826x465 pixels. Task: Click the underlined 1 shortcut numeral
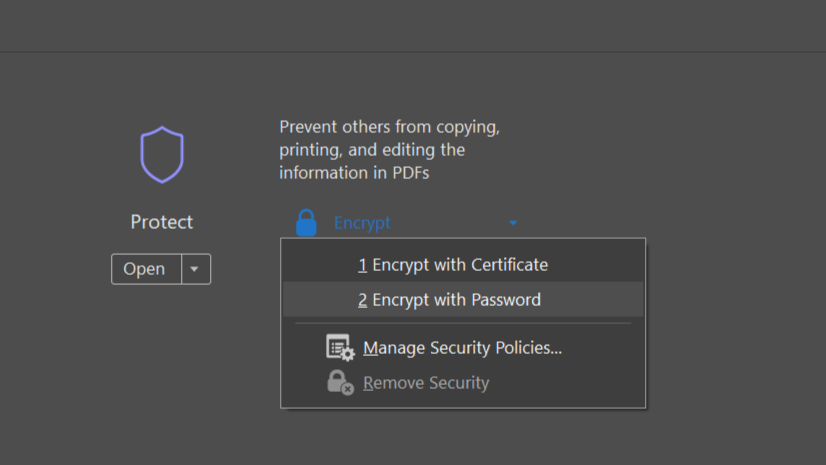363,265
